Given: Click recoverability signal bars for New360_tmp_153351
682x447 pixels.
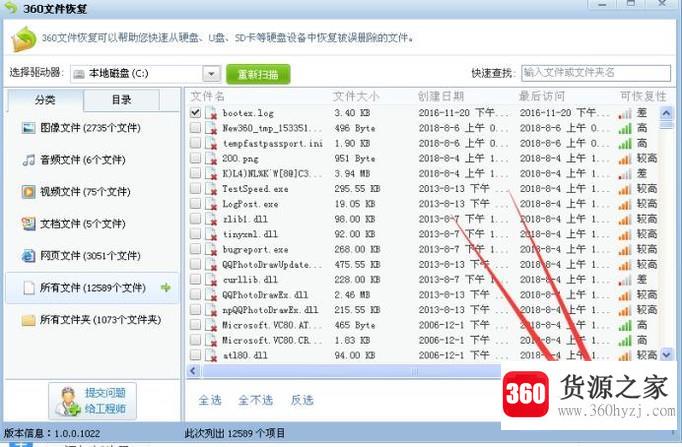Looking at the screenshot, I should pyautogui.click(x=625, y=129).
